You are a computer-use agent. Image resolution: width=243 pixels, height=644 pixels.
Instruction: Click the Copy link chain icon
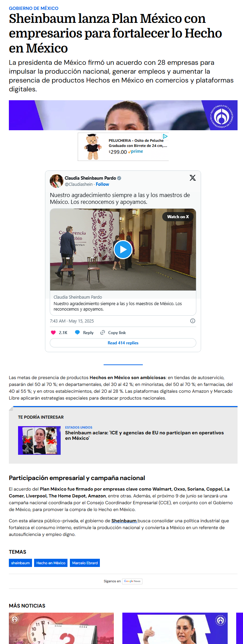point(103,332)
